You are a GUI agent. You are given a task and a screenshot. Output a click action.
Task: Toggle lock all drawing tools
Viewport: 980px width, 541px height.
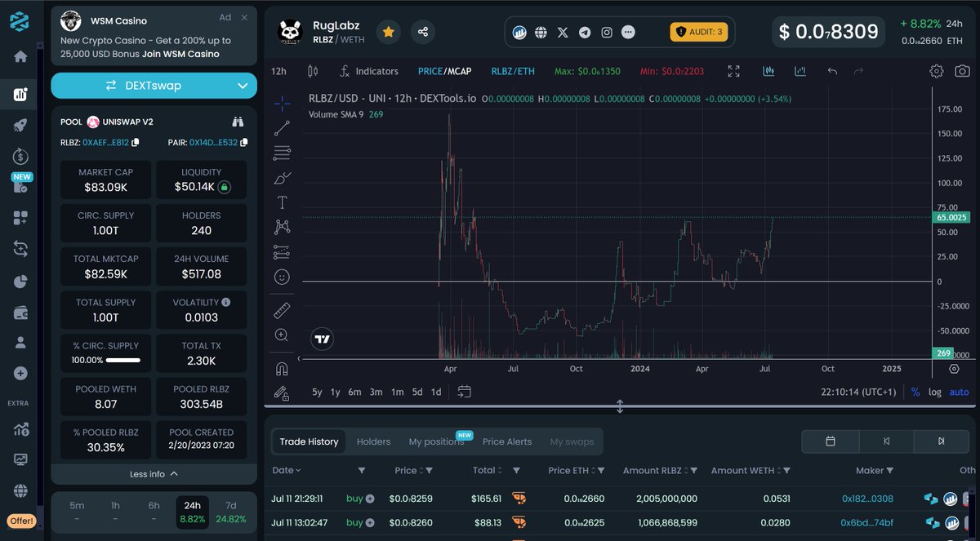coord(282,392)
